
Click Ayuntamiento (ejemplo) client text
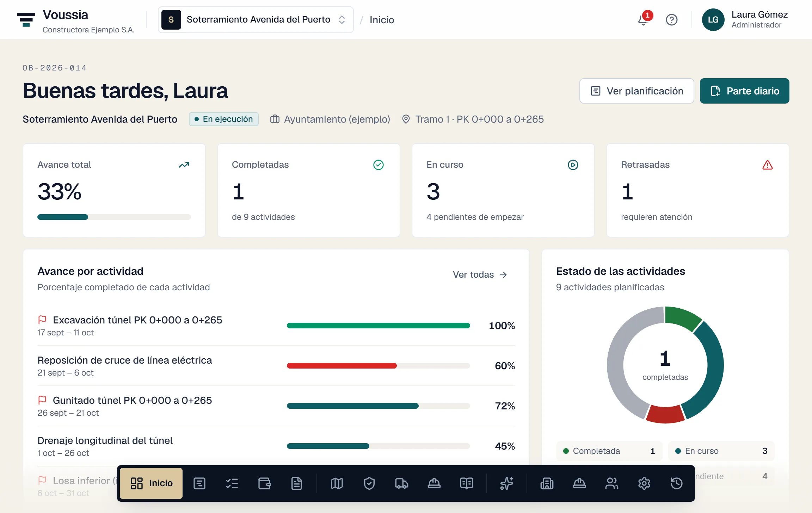click(x=337, y=119)
